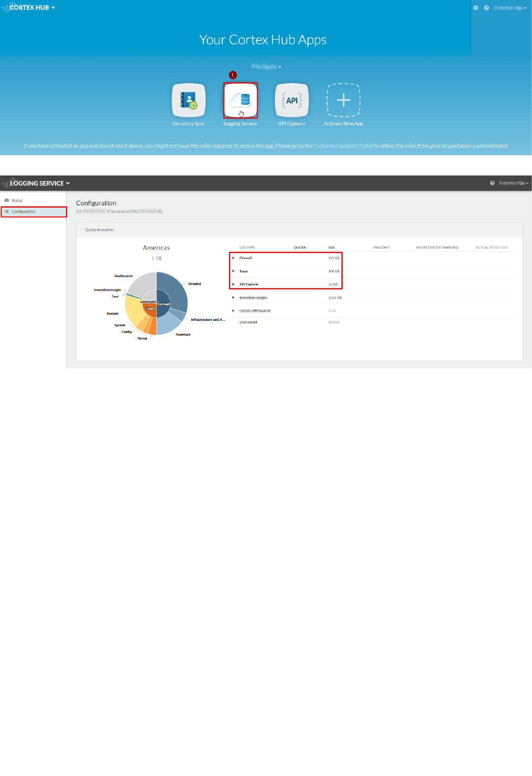
Task: Expand the blurred row with 1024 MB
Action: pos(233,298)
